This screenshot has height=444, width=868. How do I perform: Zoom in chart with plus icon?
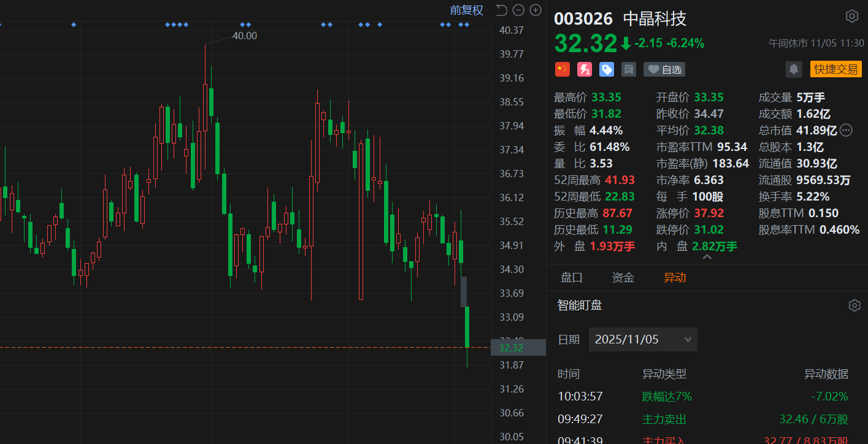[x=536, y=10]
